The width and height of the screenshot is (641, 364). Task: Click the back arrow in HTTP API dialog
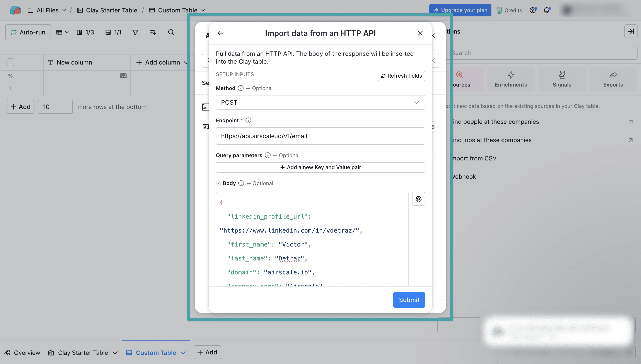click(x=220, y=33)
